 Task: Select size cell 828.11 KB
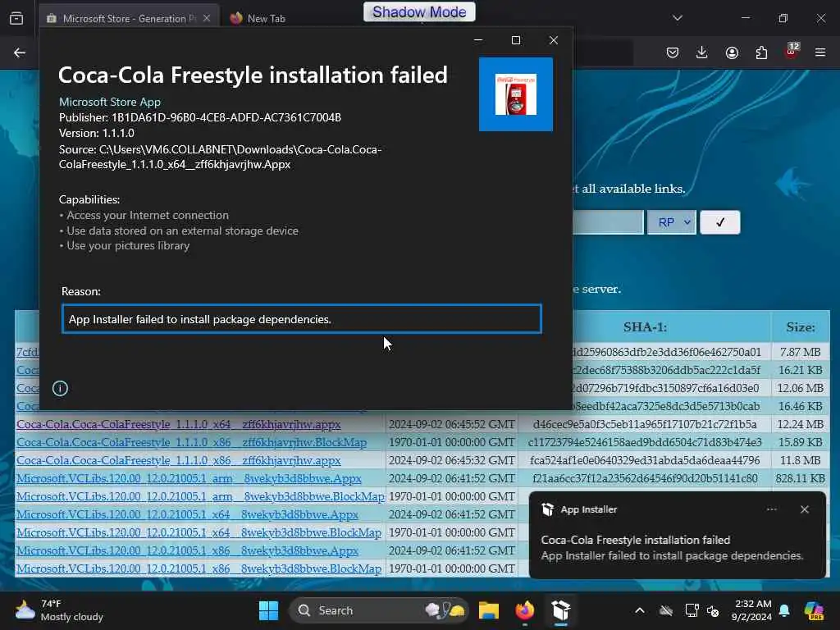tap(801, 478)
